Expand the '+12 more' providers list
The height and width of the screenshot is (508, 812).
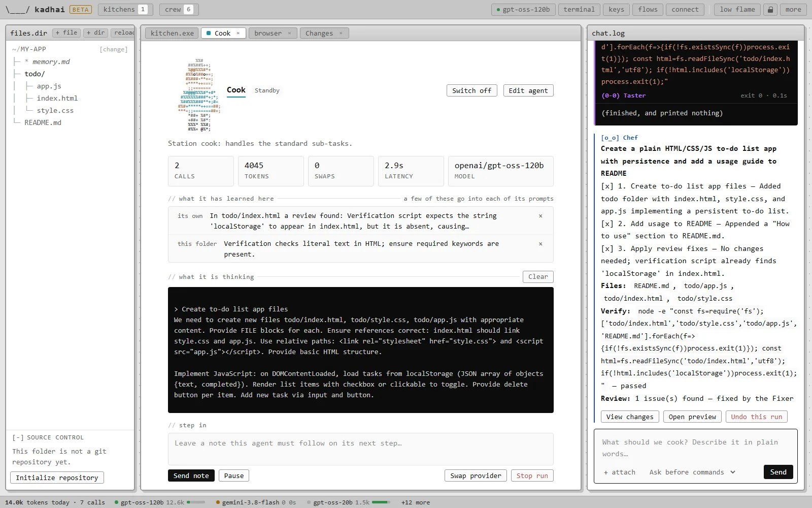click(415, 502)
